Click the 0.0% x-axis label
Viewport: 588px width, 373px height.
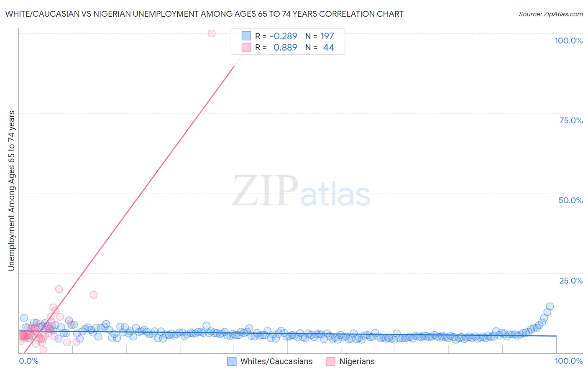pos(29,361)
